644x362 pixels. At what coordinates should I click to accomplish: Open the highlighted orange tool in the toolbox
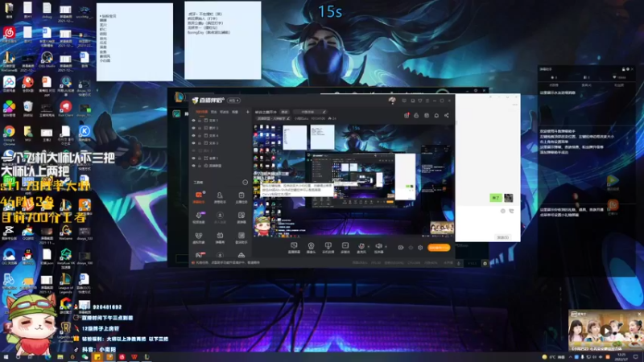pos(199,196)
